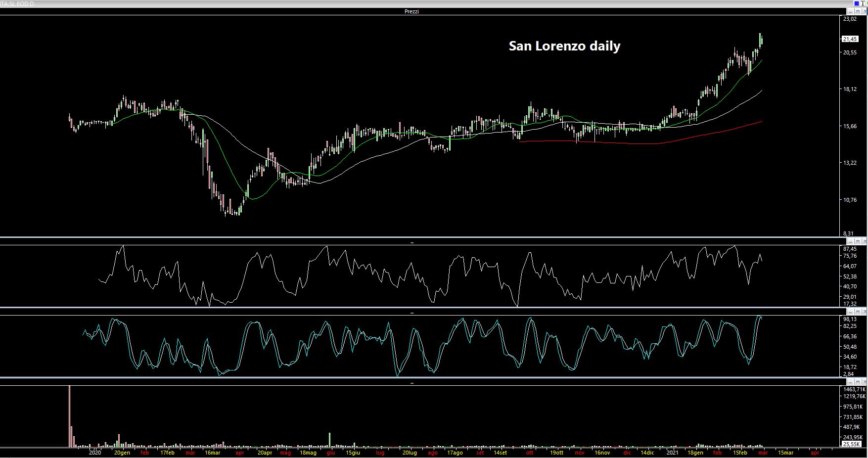The width and height of the screenshot is (868, 458).
Task: Click the 975,81K volume scale value
Action: (853, 407)
